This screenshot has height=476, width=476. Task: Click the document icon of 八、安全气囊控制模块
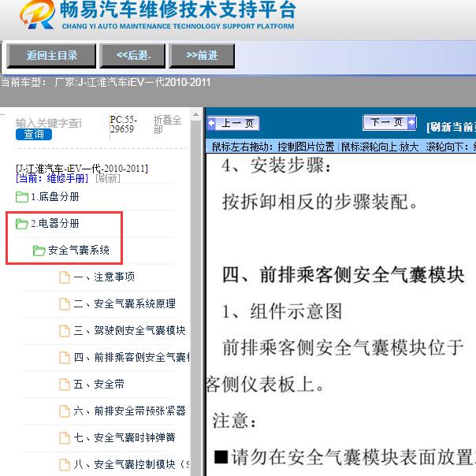click(65, 464)
